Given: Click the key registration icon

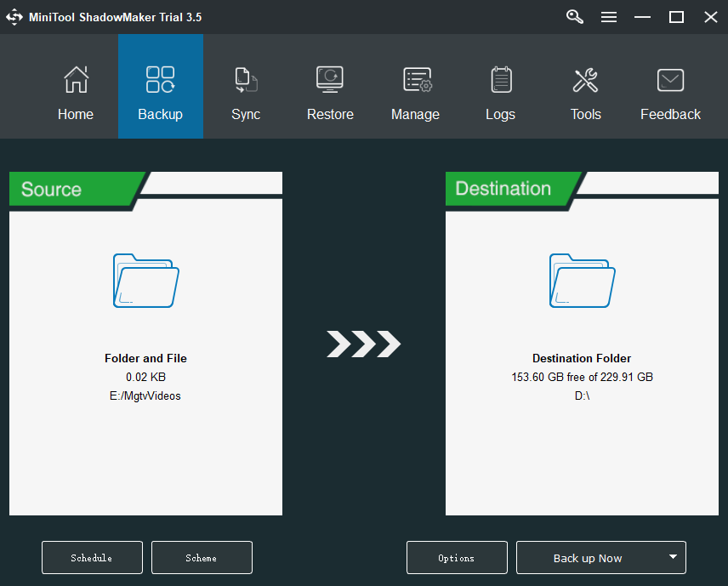Looking at the screenshot, I should tap(574, 17).
